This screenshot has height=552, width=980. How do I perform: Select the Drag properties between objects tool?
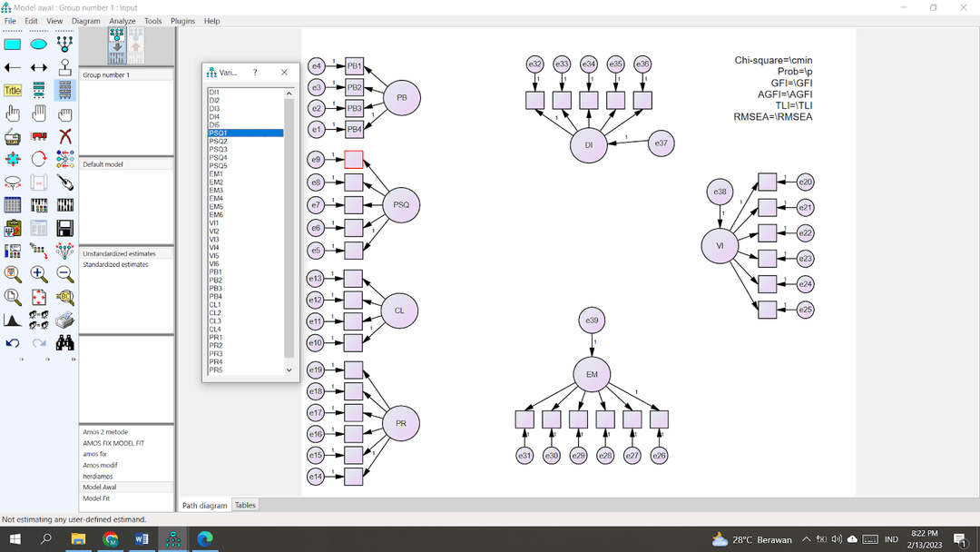pos(39,251)
